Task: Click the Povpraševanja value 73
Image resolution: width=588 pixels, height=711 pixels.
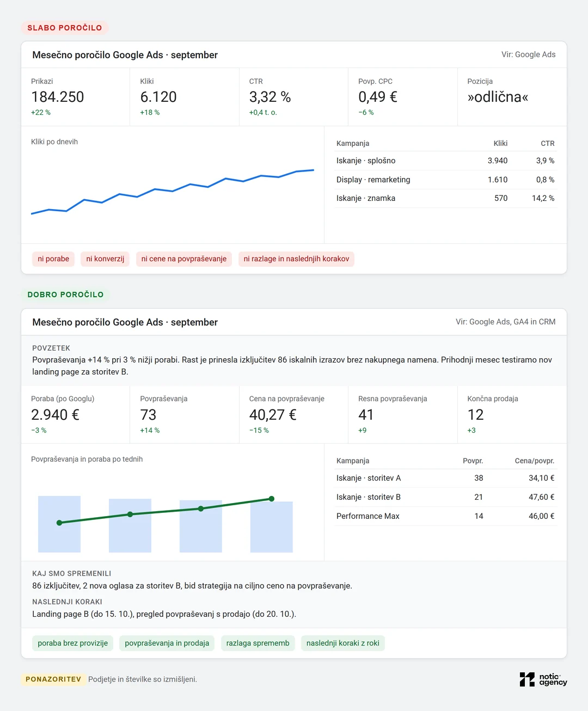Action: coord(148,415)
